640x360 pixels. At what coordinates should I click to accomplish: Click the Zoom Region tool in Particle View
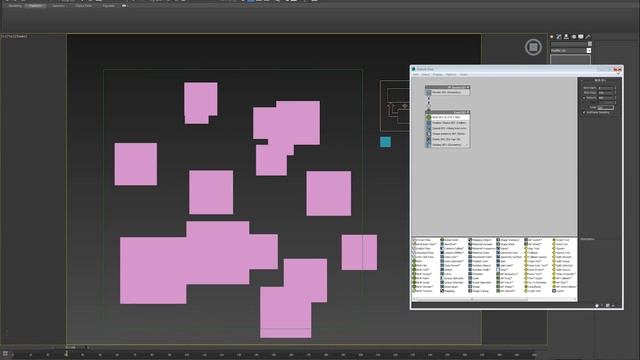608,305
